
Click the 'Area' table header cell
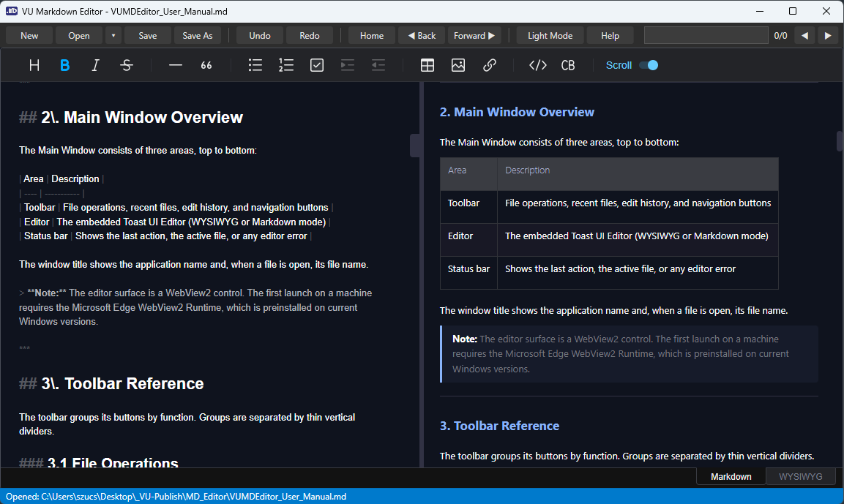pyautogui.click(x=468, y=174)
